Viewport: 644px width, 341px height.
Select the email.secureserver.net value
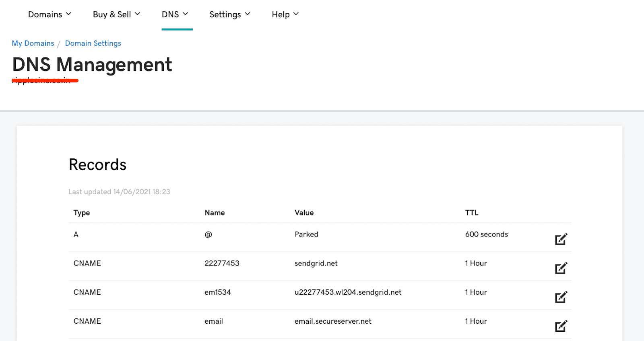coord(333,321)
